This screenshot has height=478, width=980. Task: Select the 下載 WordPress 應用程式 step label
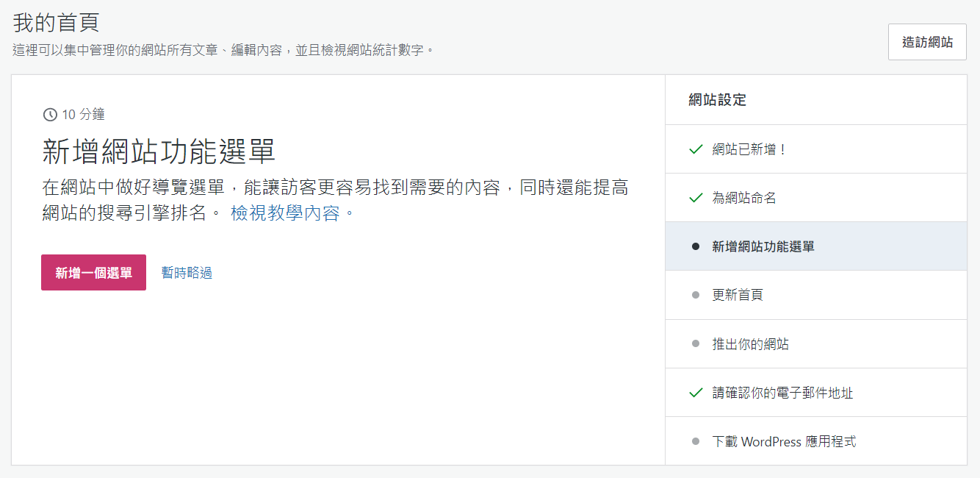(x=784, y=441)
